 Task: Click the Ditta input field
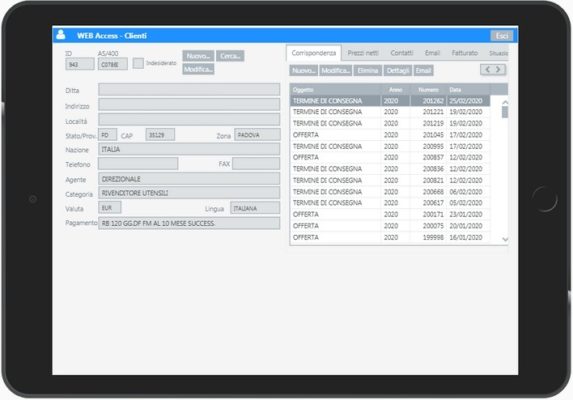point(189,90)
